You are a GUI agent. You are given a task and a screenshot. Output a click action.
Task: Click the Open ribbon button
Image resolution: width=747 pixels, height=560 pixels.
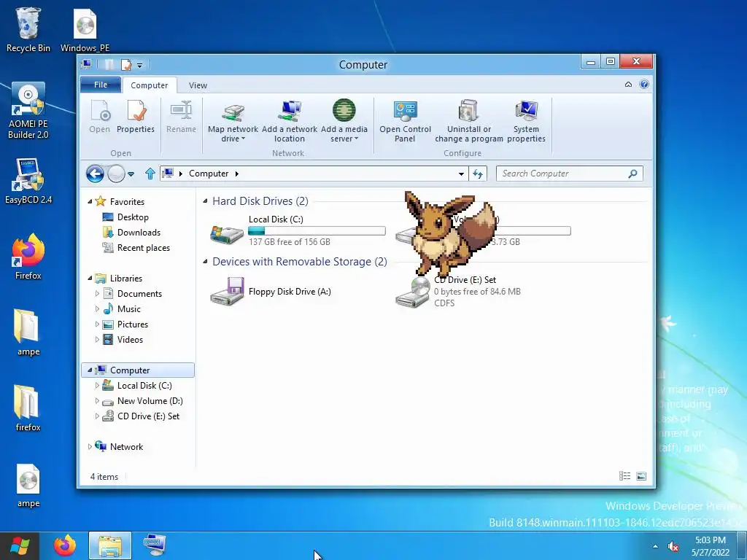99,117
